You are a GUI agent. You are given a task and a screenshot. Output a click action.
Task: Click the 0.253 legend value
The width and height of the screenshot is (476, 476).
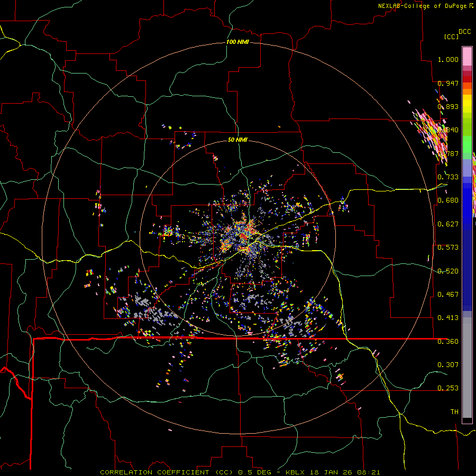(x=448, y=388)
